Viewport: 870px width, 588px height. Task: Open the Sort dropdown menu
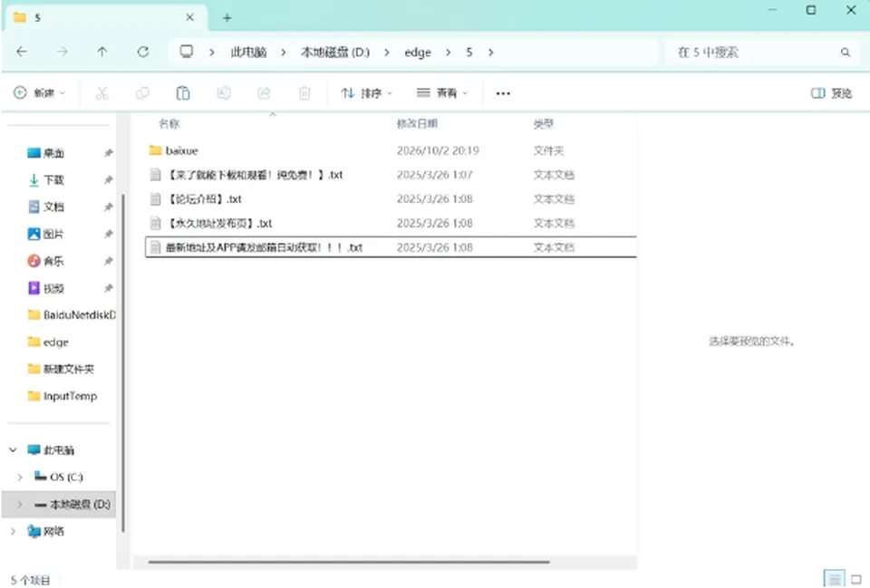coord(366,93)
